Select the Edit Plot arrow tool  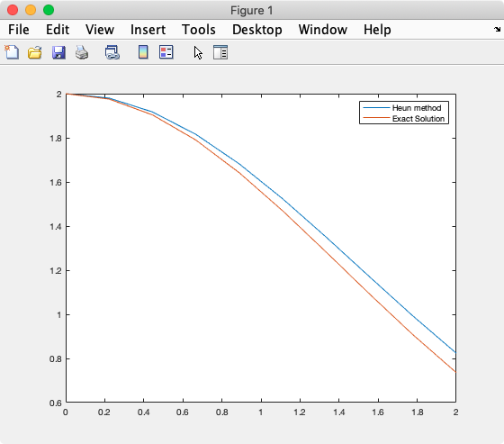(198, 53)
